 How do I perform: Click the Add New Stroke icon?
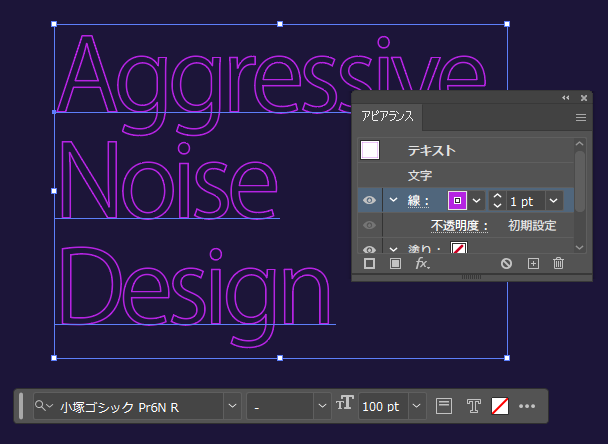point(369,263)
